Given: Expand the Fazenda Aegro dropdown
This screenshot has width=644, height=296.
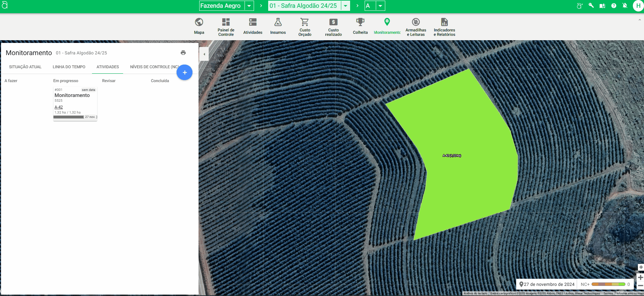Looking at the screenshot, I should pyautogui.click(x=249, y=6).
